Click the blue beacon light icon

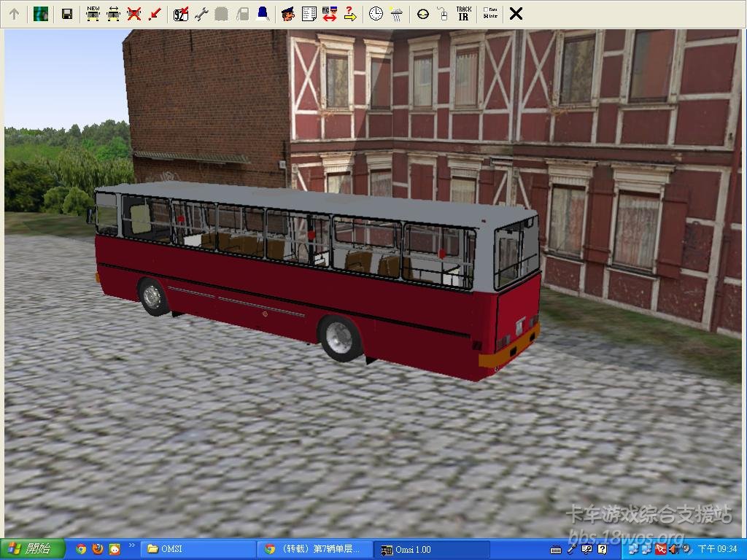[263, 14]
